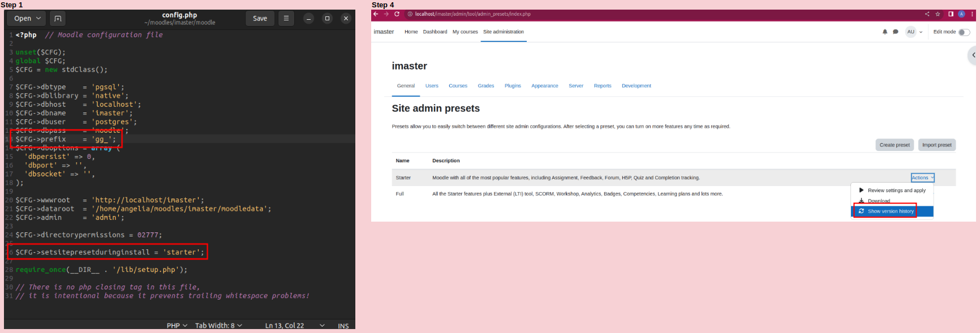Click the Full preset name cell

[x=400, y=194]
